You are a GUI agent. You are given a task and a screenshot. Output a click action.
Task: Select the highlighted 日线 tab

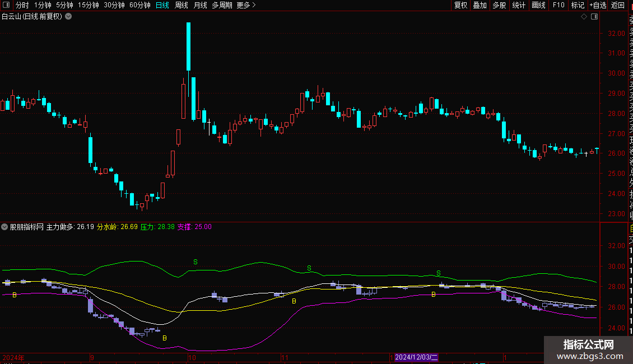(x=162, y=5)
